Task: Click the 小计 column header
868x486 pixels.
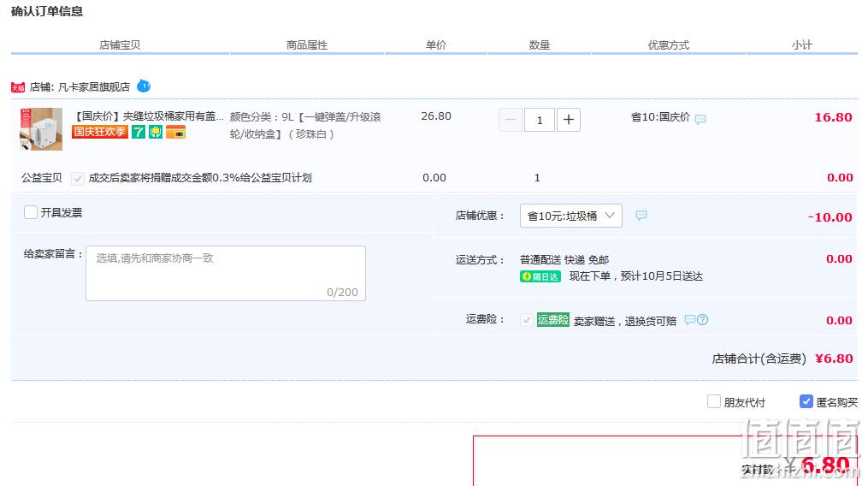Action: coord(801,44)
